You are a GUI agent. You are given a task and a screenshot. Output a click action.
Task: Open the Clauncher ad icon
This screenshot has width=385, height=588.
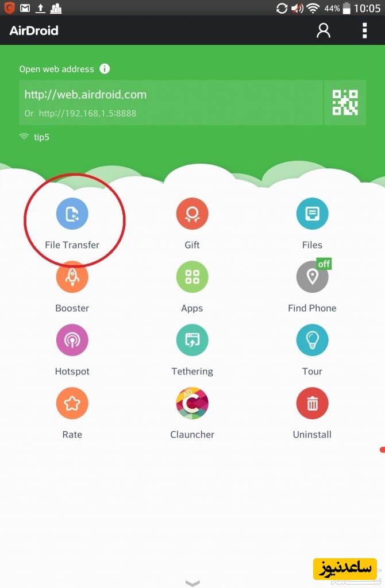[x=192, y=403]
